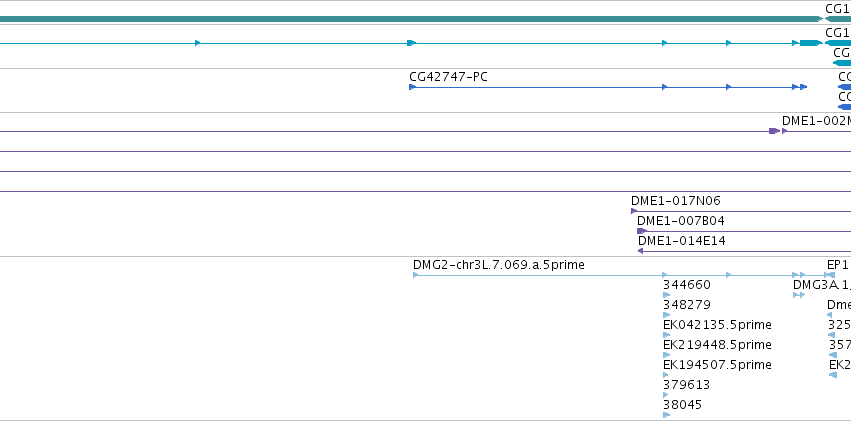Click the DME1-014E14 feature label

pos(682,241)
